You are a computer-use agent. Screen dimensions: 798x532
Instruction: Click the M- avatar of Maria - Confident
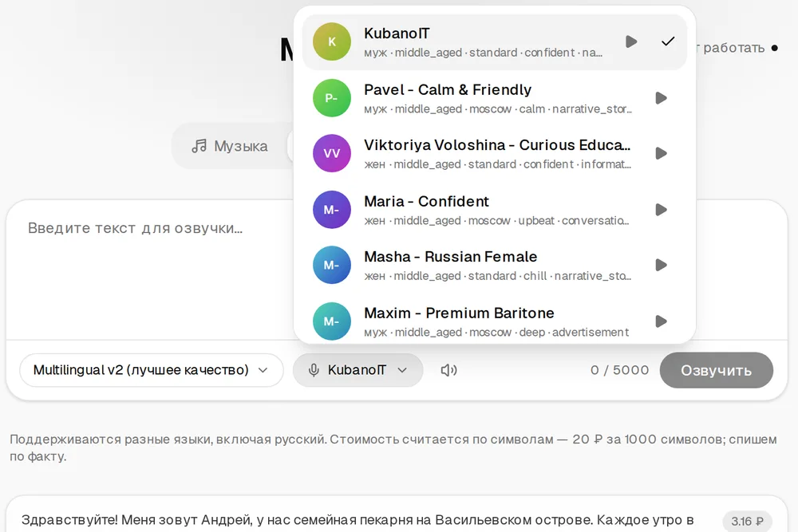332,210
